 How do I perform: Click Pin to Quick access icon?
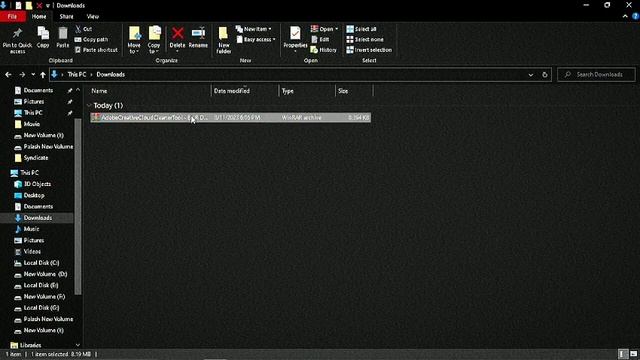(17, 40)
